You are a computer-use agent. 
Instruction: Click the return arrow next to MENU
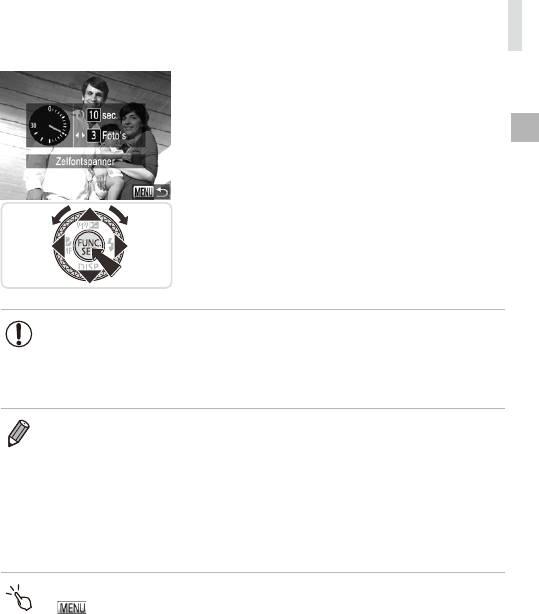pos(162,192)
